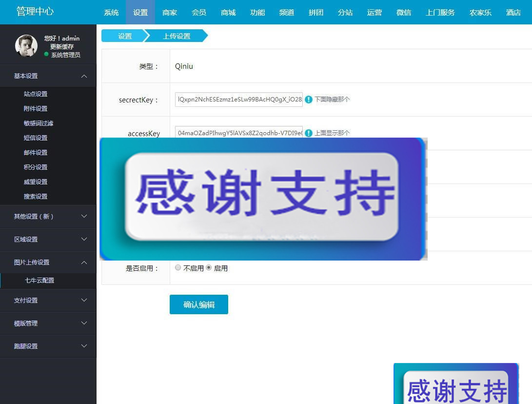Click the info icon beside accessKey field
Screen dimensions: 532x404
coord(309,133)
